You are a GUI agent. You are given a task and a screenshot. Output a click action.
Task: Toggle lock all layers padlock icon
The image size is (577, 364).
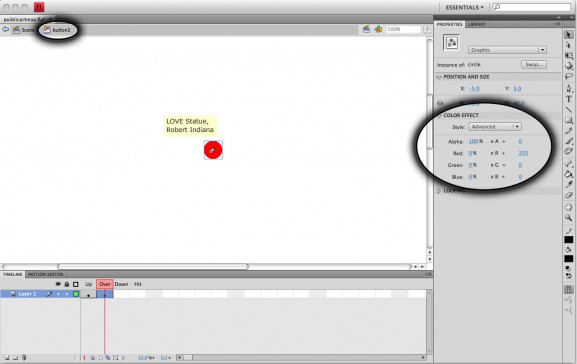67,284
